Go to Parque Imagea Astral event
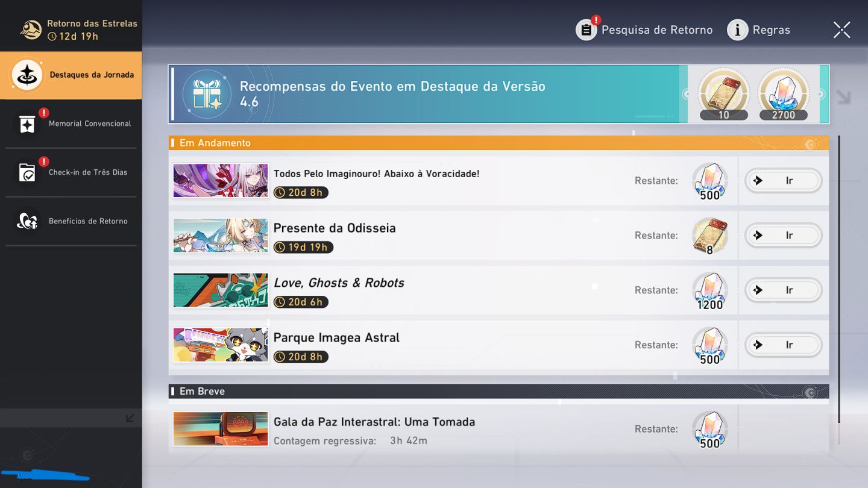Image resolution: width=868 pixels, height=488 pixels. click(784, 345)
